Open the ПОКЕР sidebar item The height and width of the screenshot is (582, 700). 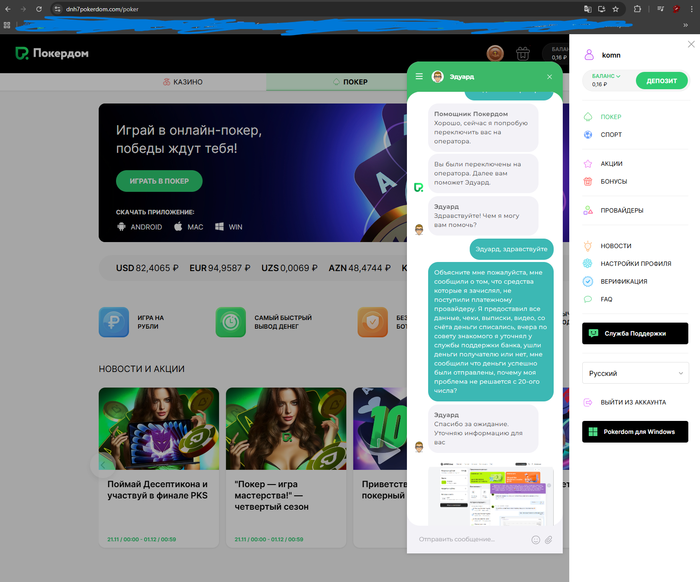coord(610,116)
